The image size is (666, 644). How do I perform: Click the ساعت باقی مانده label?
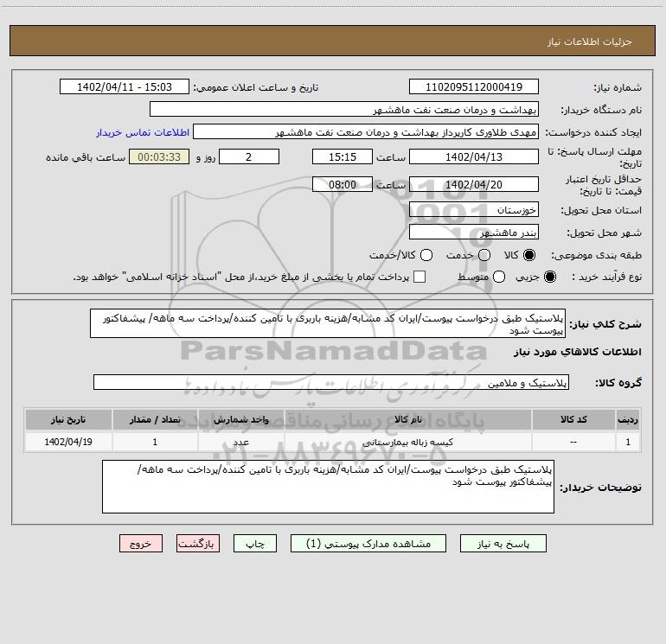coord(86,157)
